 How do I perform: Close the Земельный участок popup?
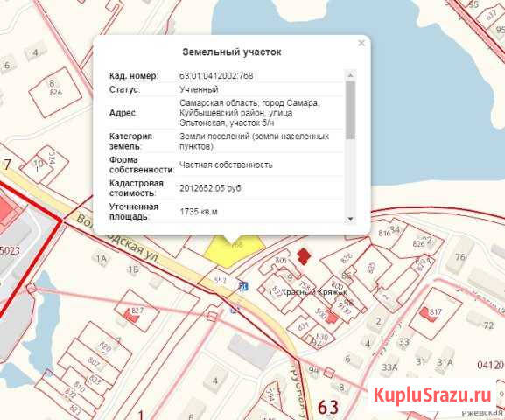[x=361, y=43]
